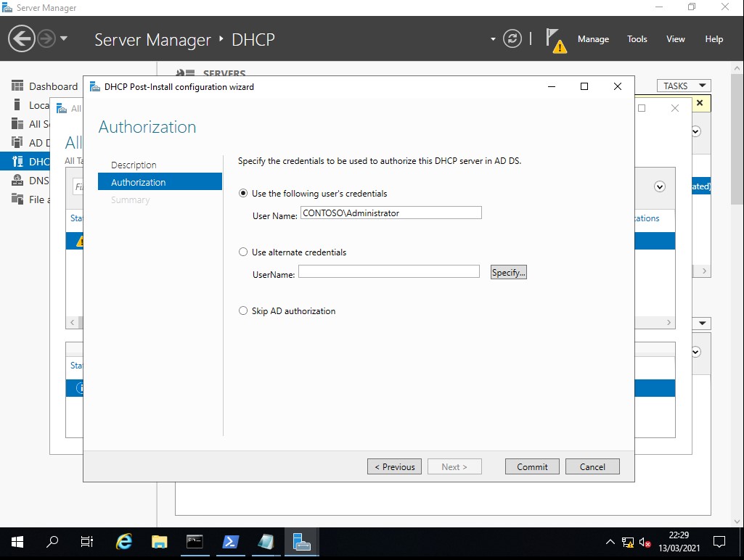Select 'Use the following user's credentials' option
Image resolution: width=744 pixels, height=560 pixels.
point(243,194)
